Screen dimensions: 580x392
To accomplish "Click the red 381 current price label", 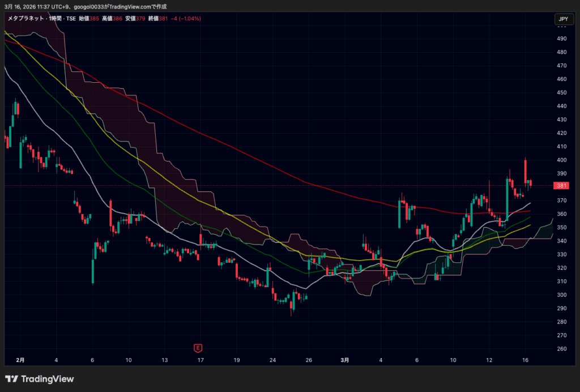I will pyautogui.click(x=562, y=186).
